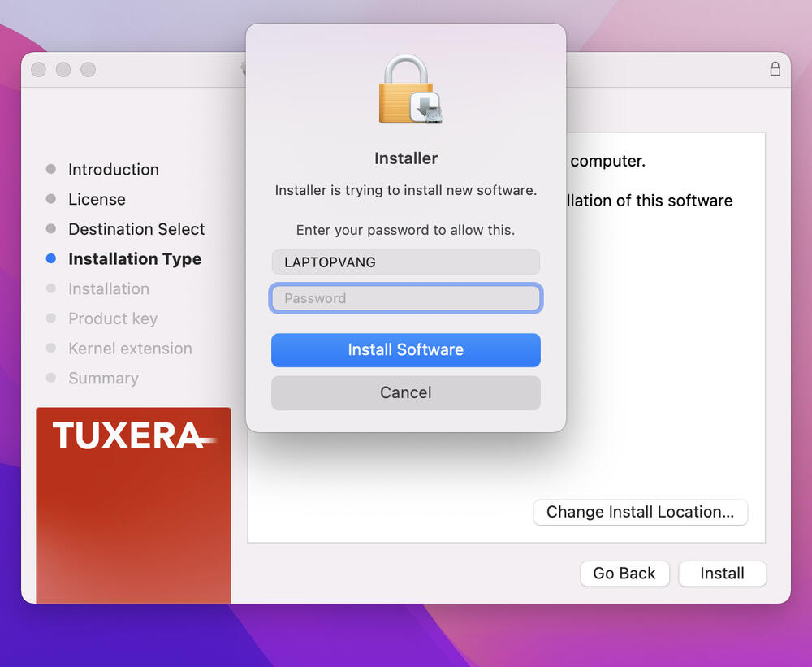The image size is (812, 667).
Task: Click the Installer dialog title text
Action: click(x=406, y=158)
